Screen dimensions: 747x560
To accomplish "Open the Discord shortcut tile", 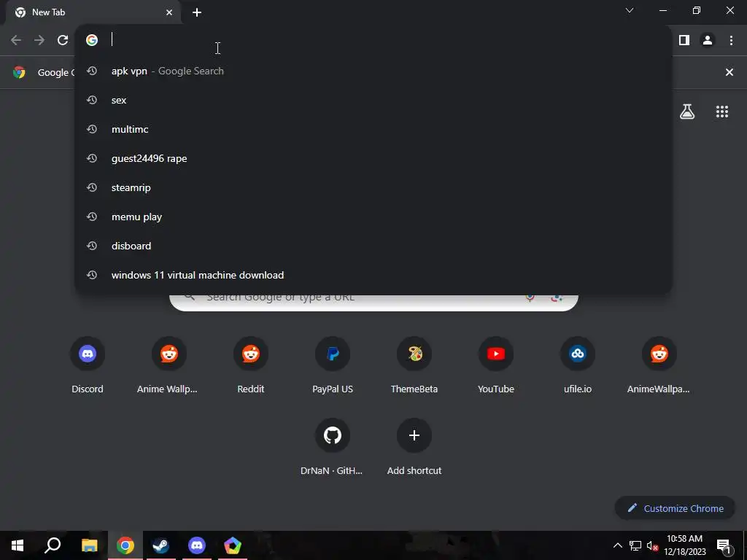I will pyautogui.click(x=88, y=366).
